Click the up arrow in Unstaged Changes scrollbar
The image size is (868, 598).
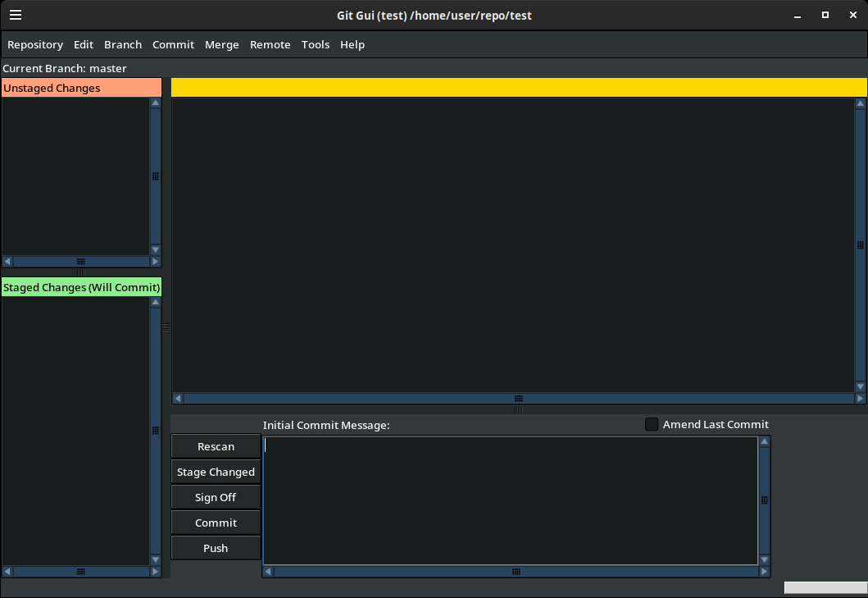(x=156, y=103)
